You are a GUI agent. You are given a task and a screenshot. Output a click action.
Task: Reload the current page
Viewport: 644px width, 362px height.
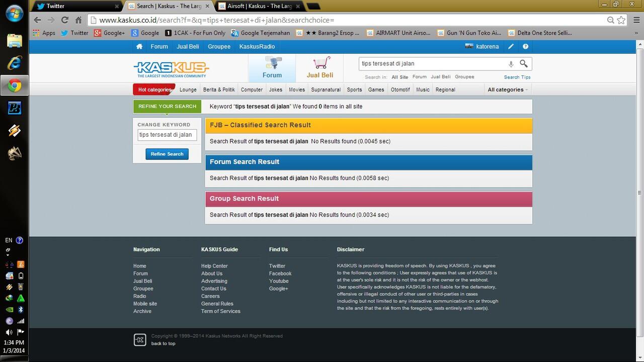[64, 20]
